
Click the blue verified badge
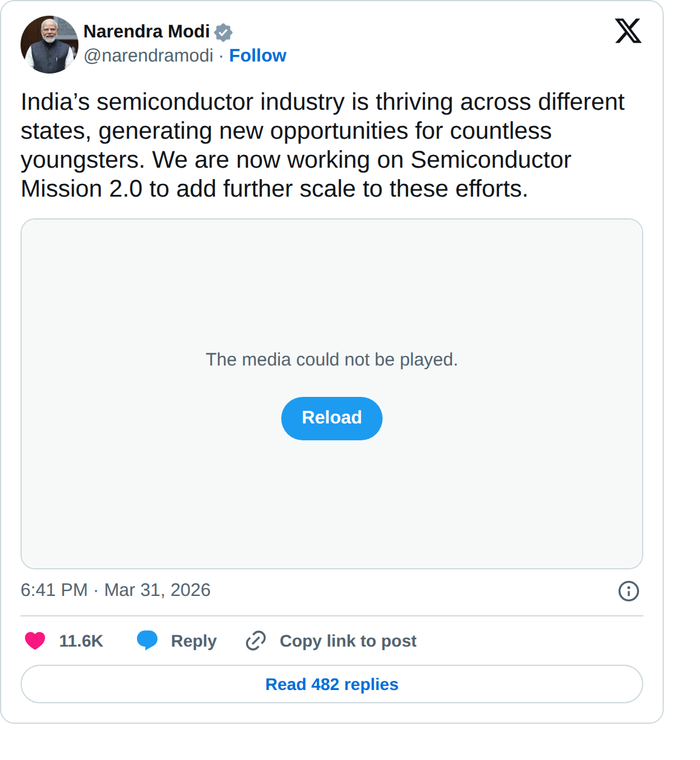click(x=223, y=32)
